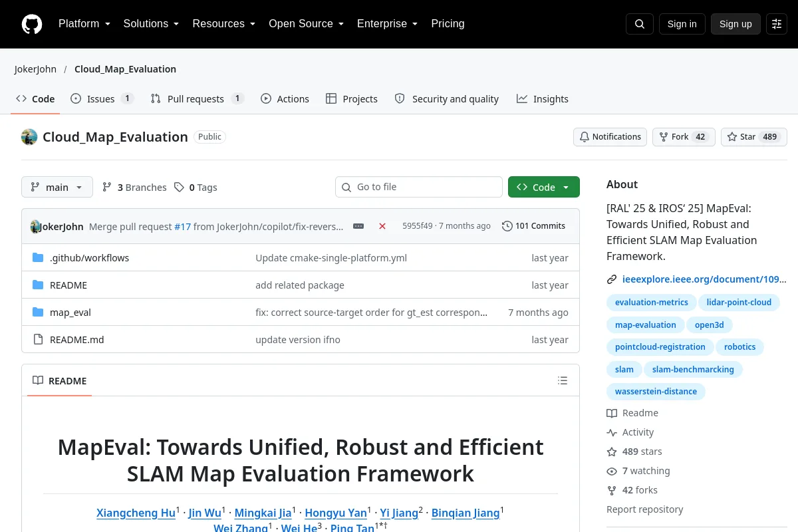Click the fork icon beside 42 forks
Screen dimensions: 798x532
[612, 490]
